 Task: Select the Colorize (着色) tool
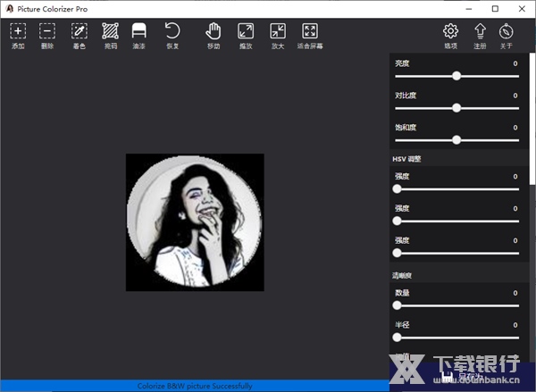point(80,32)
